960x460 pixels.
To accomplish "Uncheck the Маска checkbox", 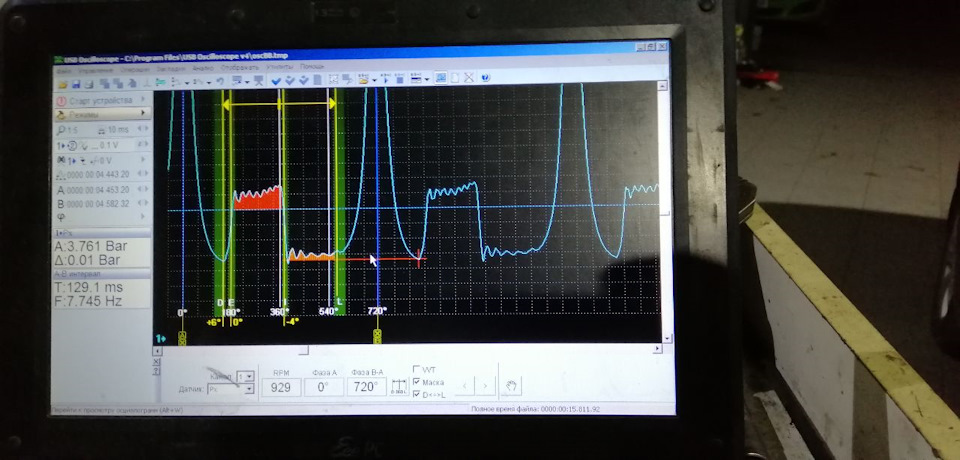I will 417,382.
